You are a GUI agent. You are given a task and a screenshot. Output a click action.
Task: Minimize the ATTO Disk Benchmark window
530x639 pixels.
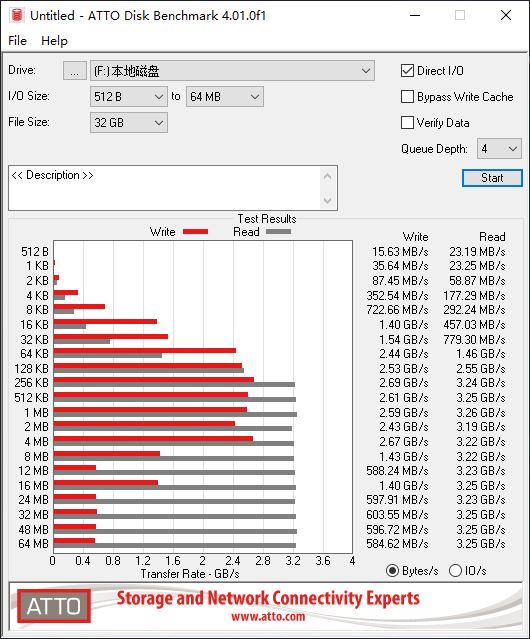pos(415,15)
